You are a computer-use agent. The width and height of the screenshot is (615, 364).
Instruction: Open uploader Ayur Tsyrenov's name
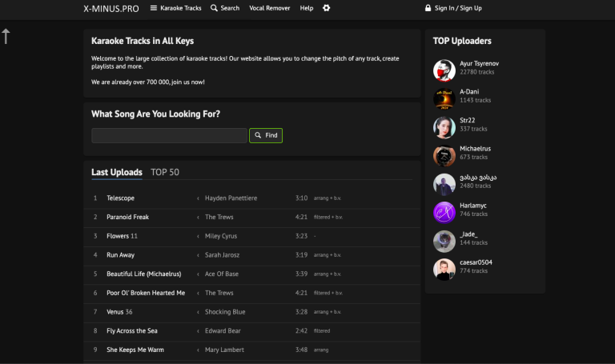click(x=480, y=63)
